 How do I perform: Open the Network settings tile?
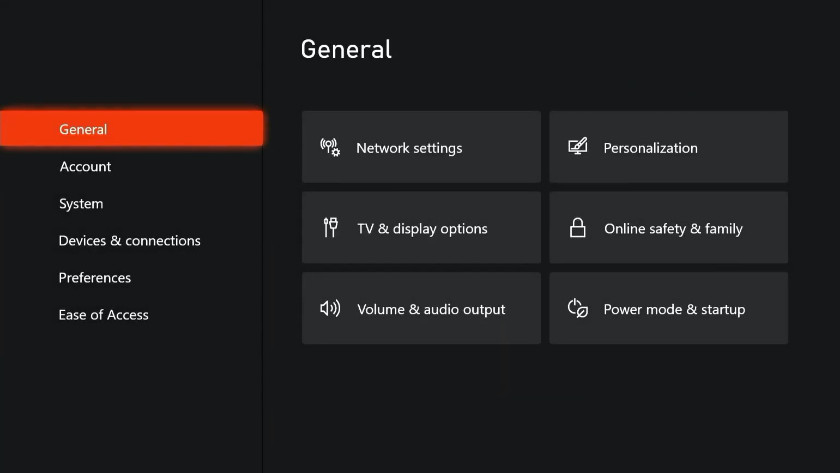(x=421, y=147)
